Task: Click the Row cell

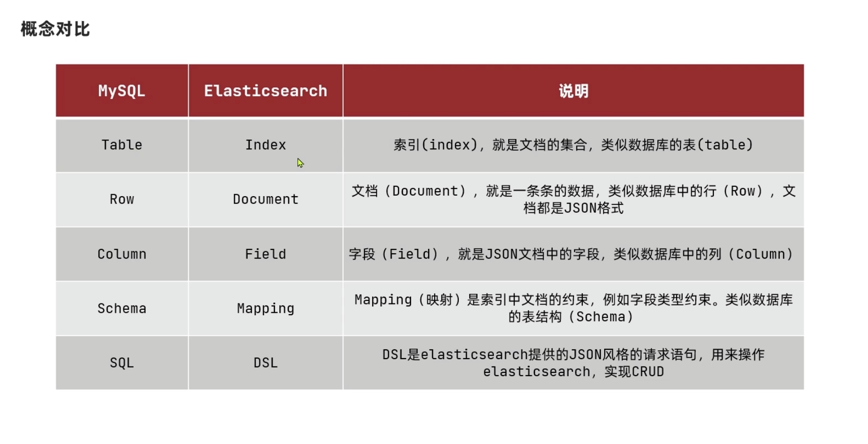Action: pyautogui.click(x=121, y=200)
